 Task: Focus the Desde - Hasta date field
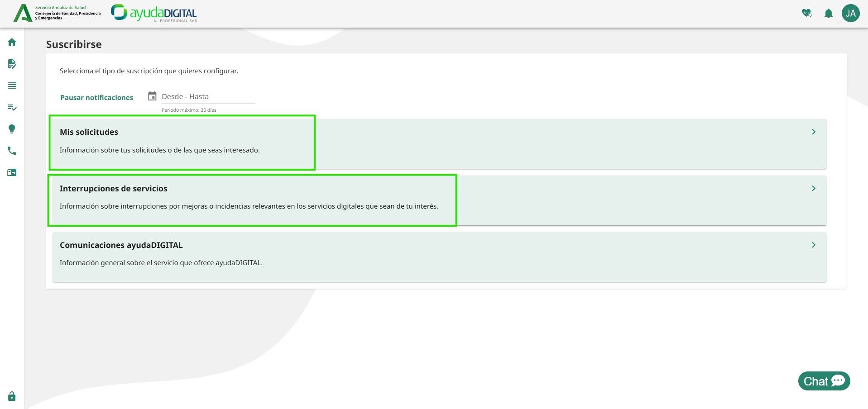[208, 97]
